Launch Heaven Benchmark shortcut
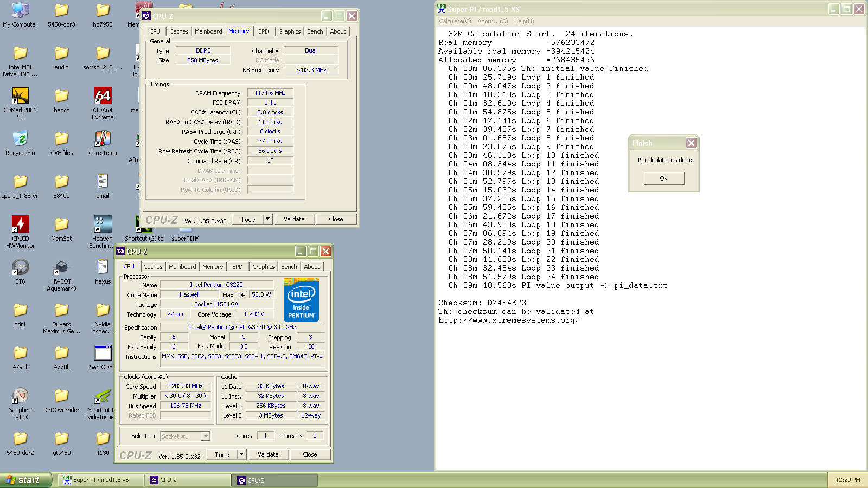This screenshot has height=488, width=868. coord(103,232)
